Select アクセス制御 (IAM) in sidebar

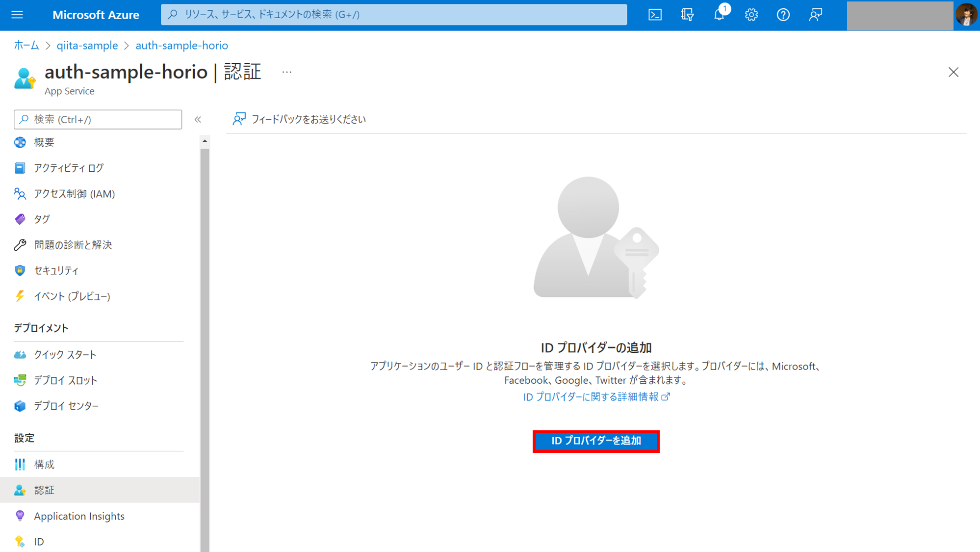74,194
